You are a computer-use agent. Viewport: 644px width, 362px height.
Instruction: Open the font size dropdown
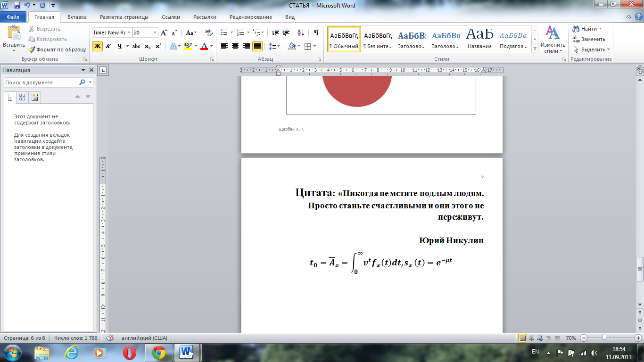(155, 33)
